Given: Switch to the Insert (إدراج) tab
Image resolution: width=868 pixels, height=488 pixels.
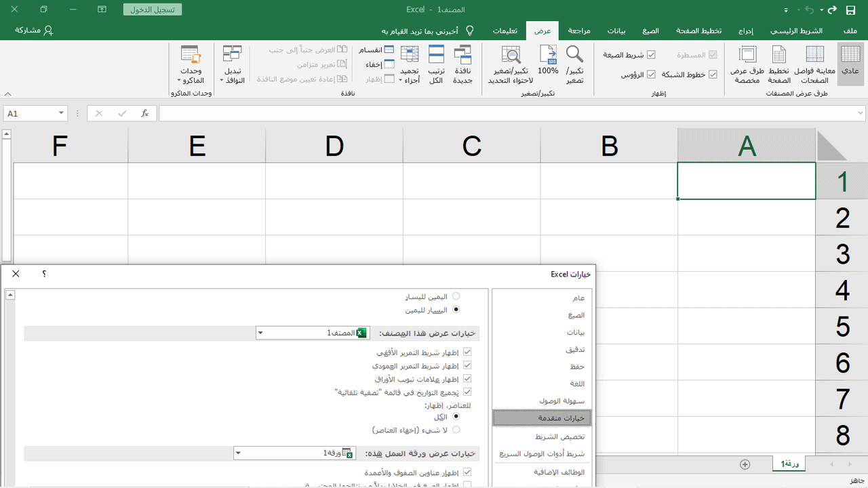Looking at the screenshot, I should (x=747, y=30).
